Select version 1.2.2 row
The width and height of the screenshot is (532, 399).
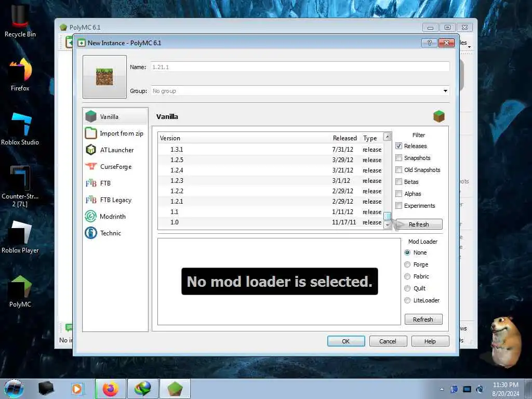(x=271, y=191)
